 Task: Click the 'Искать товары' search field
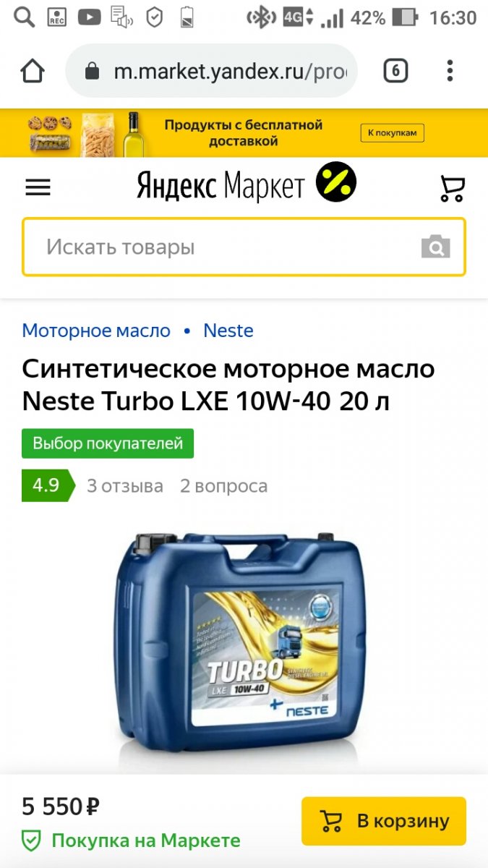pos(244,247)
